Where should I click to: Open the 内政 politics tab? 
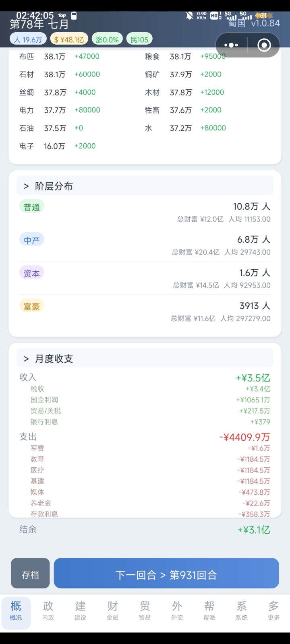click(48, 610)
